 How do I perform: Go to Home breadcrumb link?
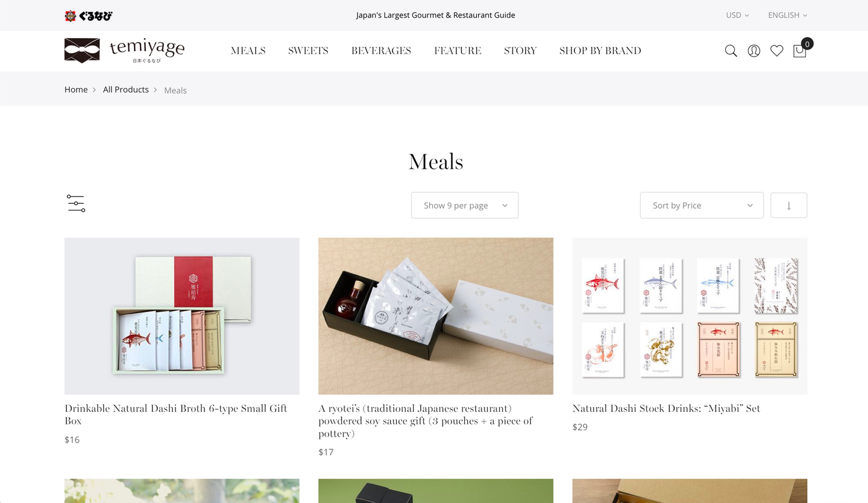76,89
